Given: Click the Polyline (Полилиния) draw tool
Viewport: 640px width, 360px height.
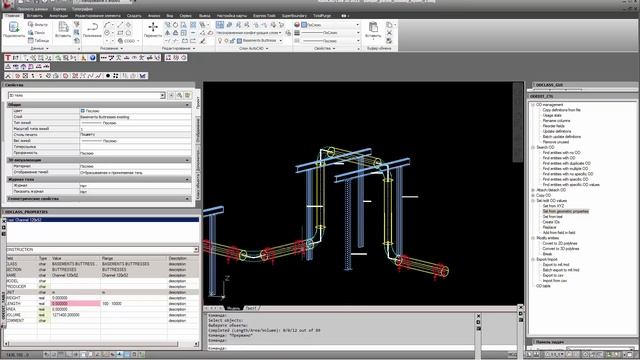Looking at the screenshot, I should (x=92, y=30).
